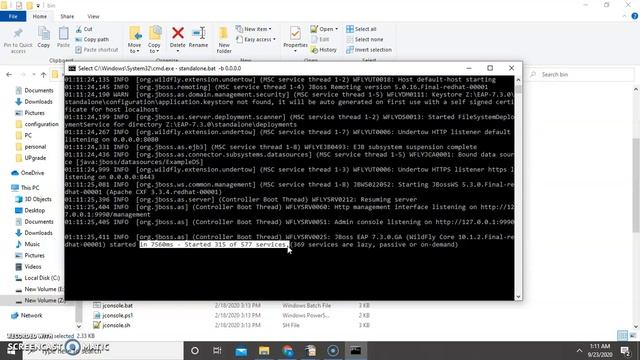Open Chrome from the taskbar

click(x=287, y=351)
